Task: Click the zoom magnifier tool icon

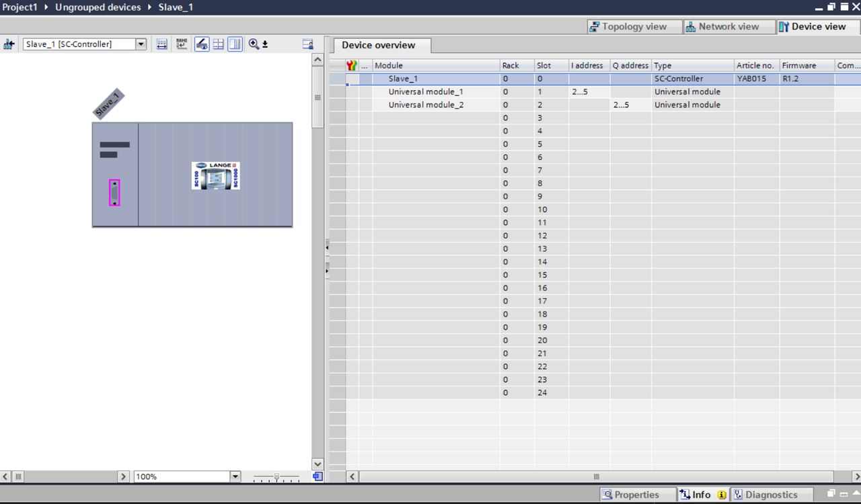Action: [254, 44]
